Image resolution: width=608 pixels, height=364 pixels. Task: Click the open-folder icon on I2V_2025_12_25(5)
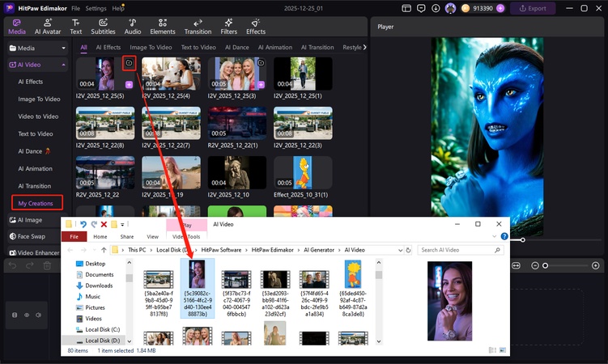tap(129, 62)
